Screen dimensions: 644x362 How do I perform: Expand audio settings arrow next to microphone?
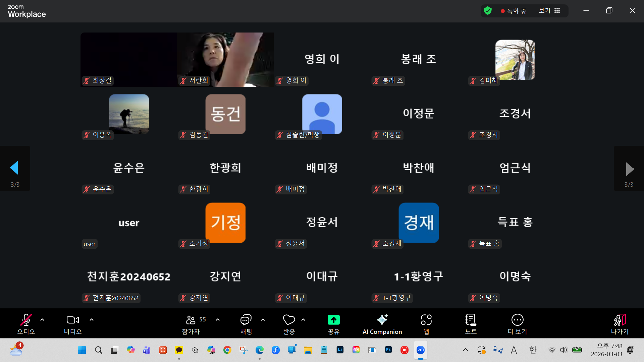pyautogui.click(x=42, y=320)
